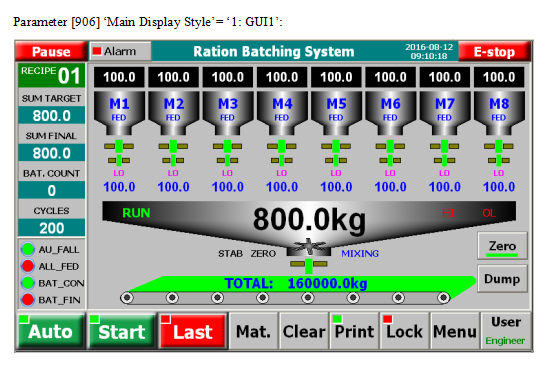Open the Menu page
Screen dimensions: 553x373
pyautogui.click(x=455, y=331)
